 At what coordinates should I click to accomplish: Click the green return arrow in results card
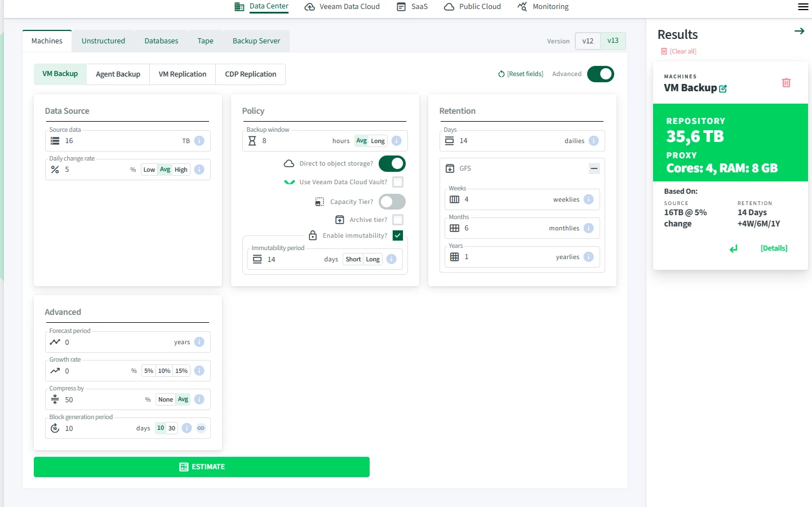[733, 248]
